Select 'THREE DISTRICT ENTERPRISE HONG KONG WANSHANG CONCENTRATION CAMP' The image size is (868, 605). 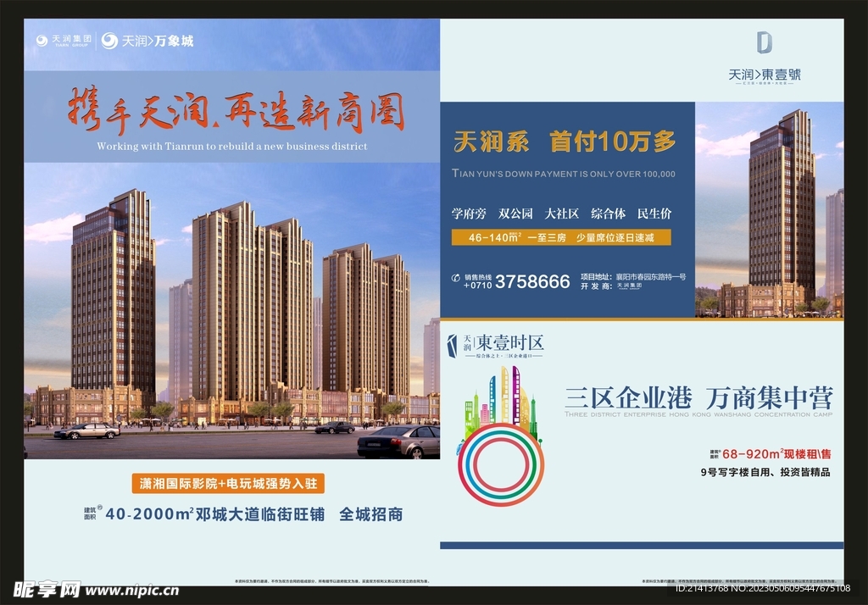698,414
